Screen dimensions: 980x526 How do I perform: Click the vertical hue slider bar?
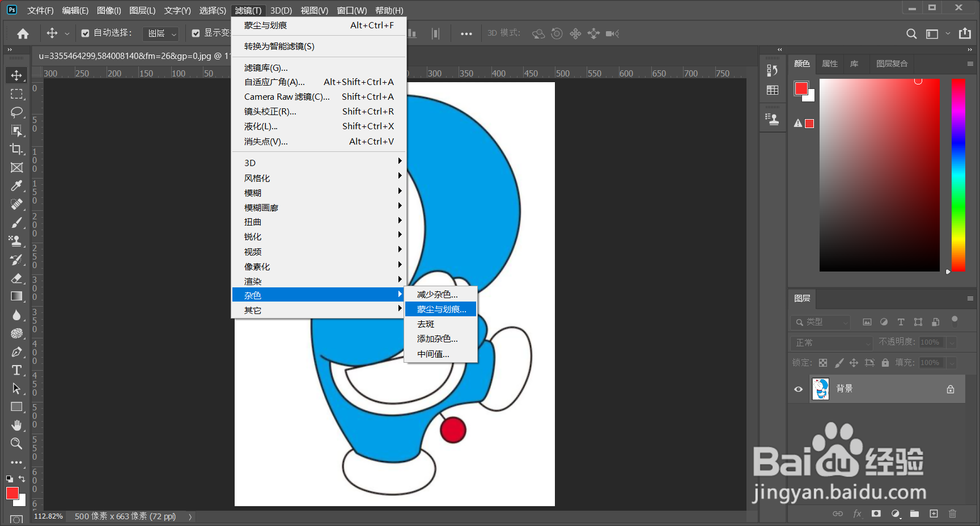[958, 175]
